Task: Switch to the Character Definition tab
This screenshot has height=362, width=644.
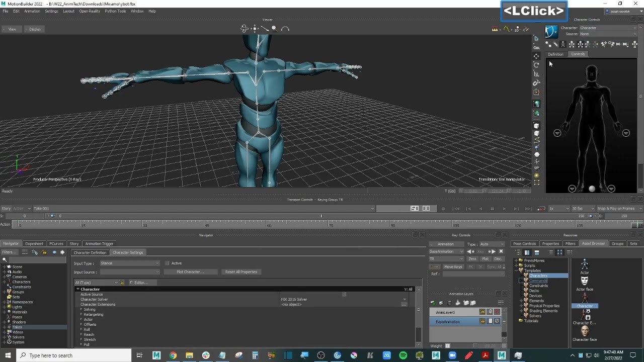Action: [90, 252]
